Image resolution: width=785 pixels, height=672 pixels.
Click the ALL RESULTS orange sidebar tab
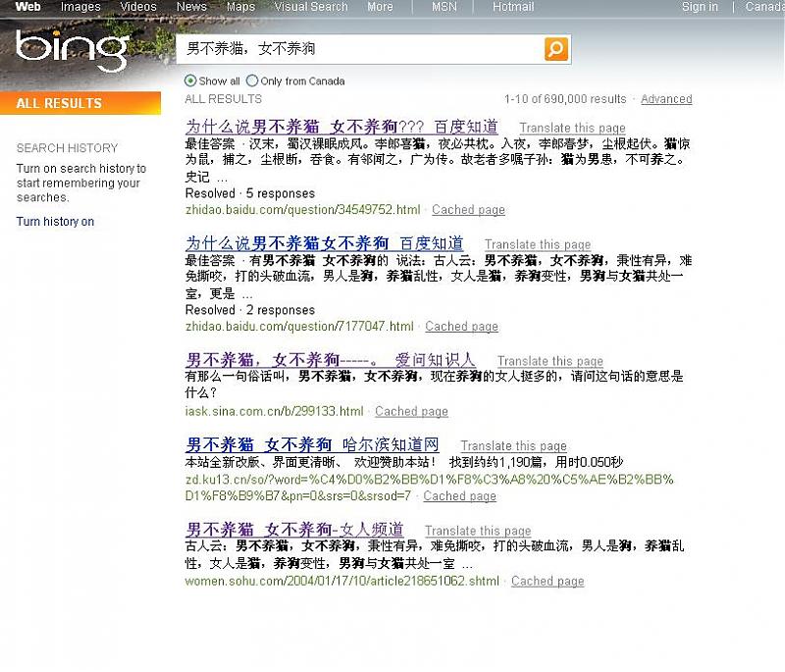pos(80,103)
